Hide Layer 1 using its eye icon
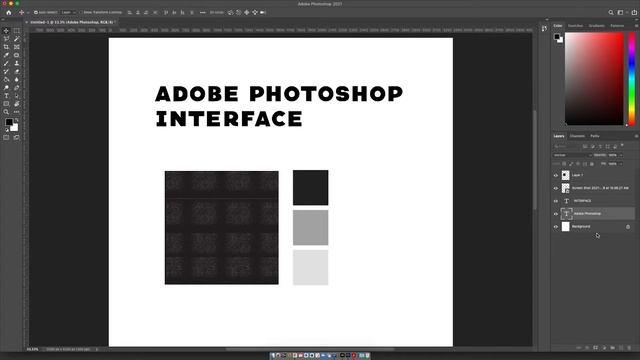640x360 pixels. [556, 176]
